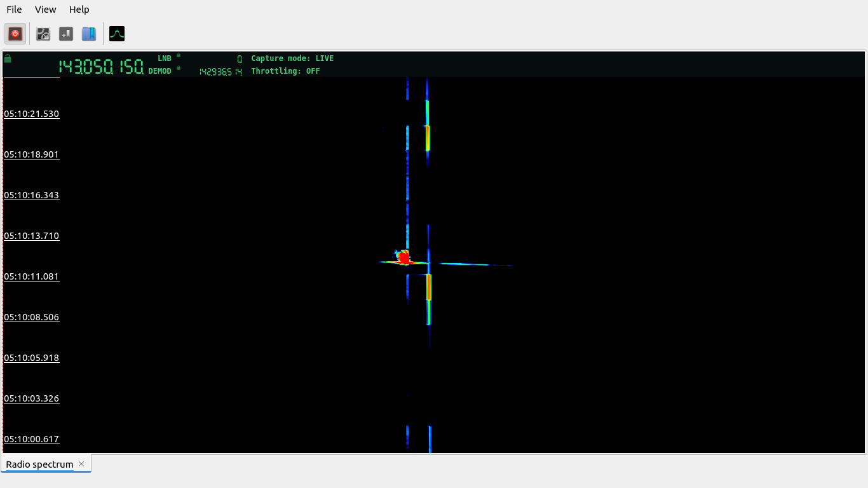
Task: Open the spectrum curve panel icon
Action: [117, 34]
